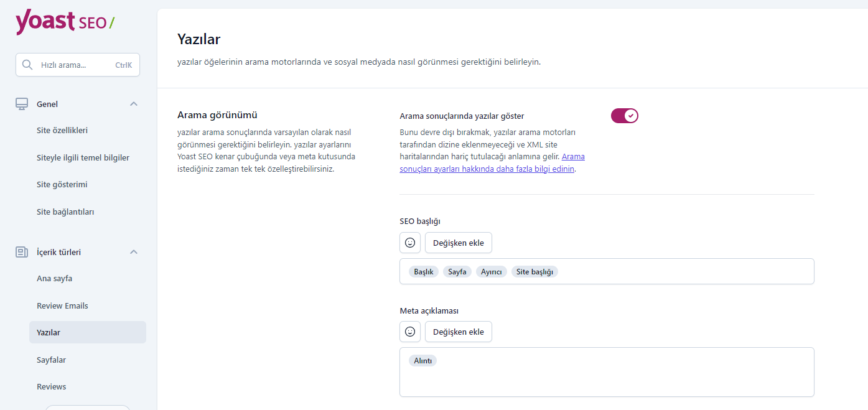Click the Genel monitor icon

[22, 104]
